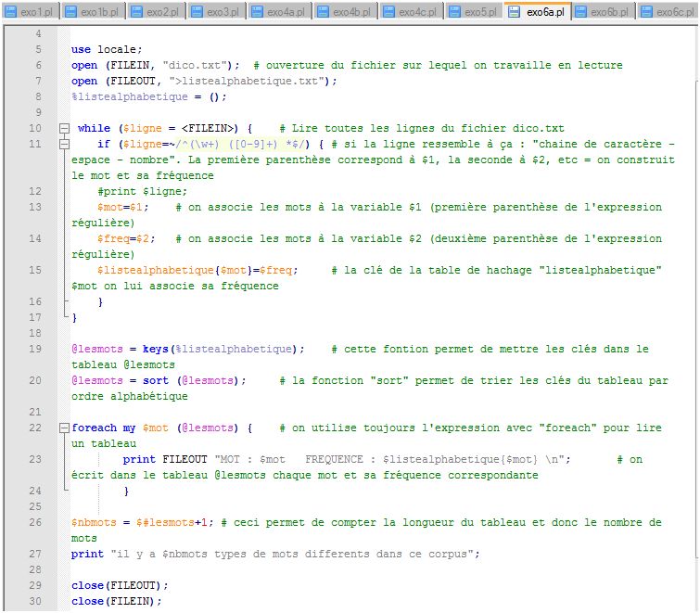700x613 pixels.
Task: Click the print statement on line 27
Action: coord(275,554)
